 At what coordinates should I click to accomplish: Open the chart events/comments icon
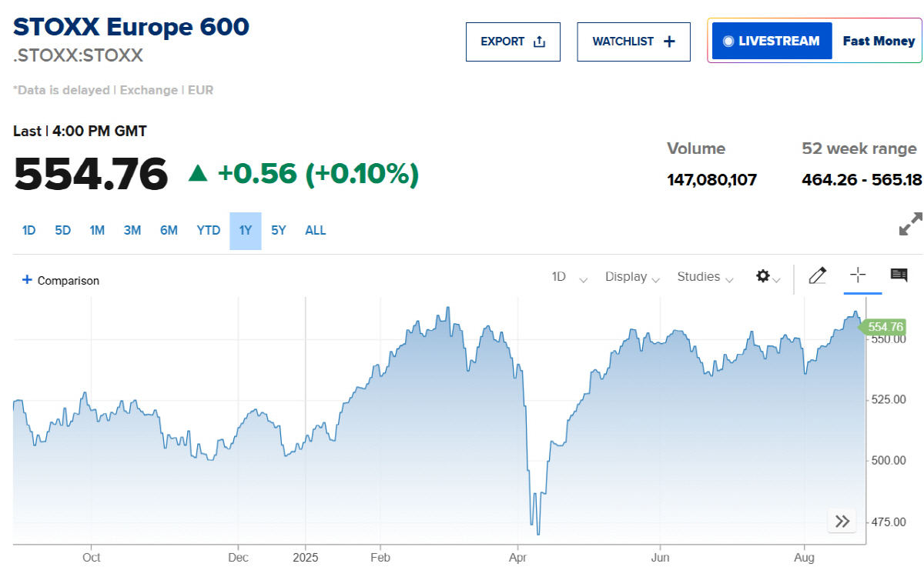point(898,275)
